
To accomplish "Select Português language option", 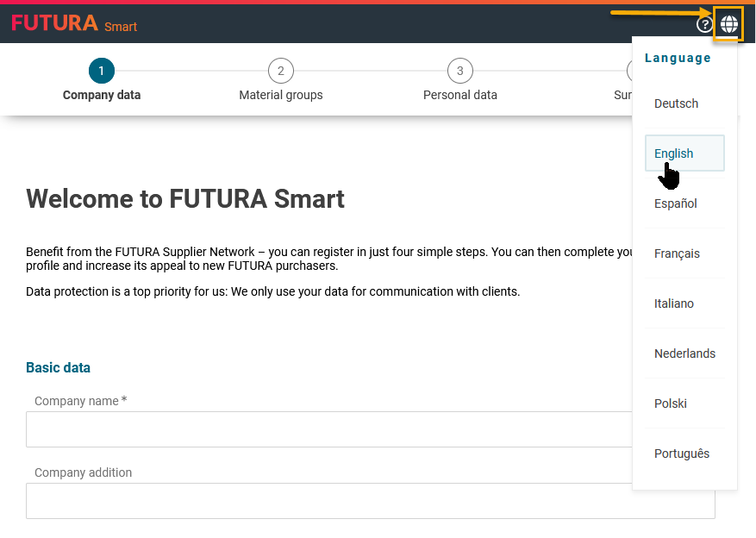I will pos(682,454).
